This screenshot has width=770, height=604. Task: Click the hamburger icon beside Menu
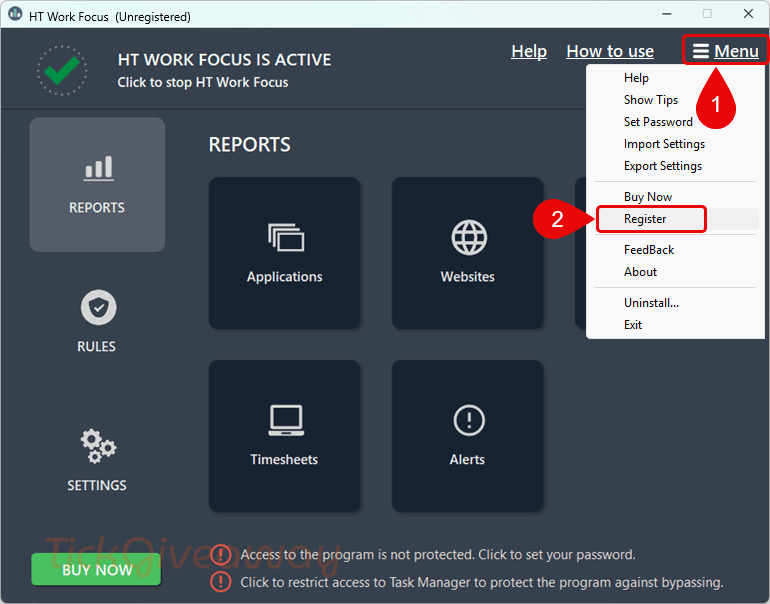point(701,51)
